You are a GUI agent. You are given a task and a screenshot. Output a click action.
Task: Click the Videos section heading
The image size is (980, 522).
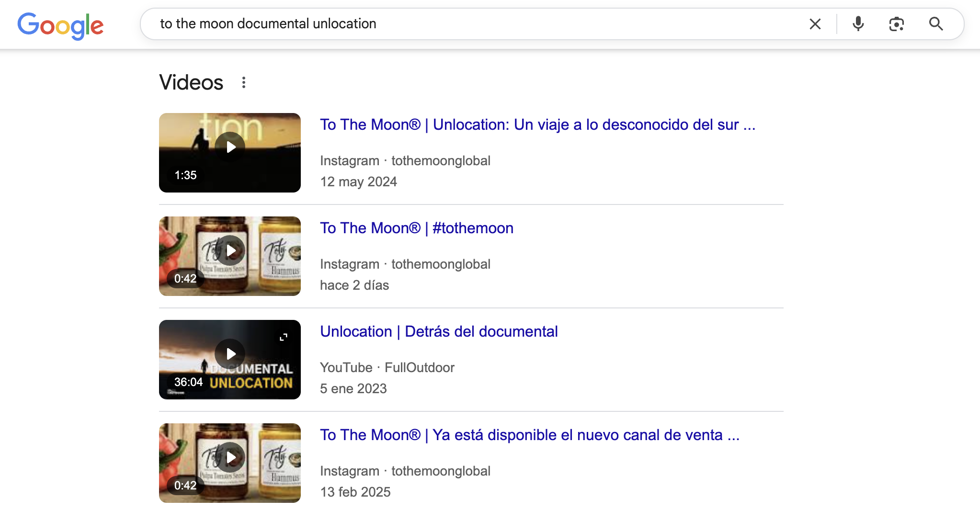(x=191, y=82)
